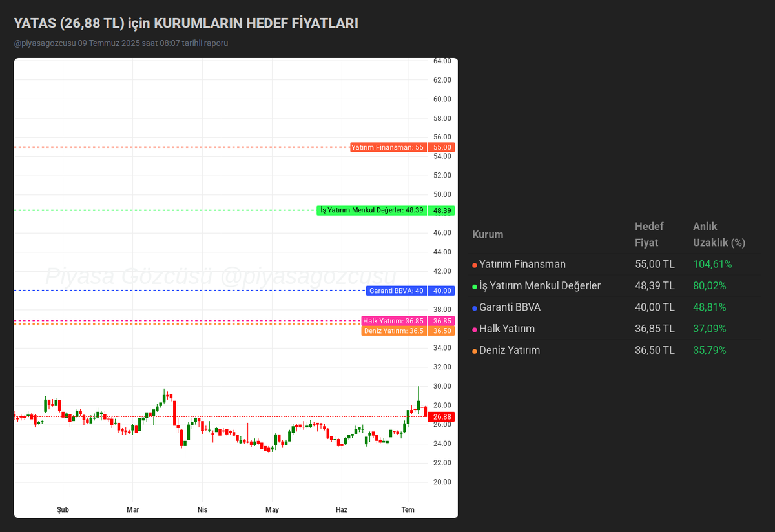Click the green 48.39 price tag
This screenshot has width=775, height=532.
(442, 210)
